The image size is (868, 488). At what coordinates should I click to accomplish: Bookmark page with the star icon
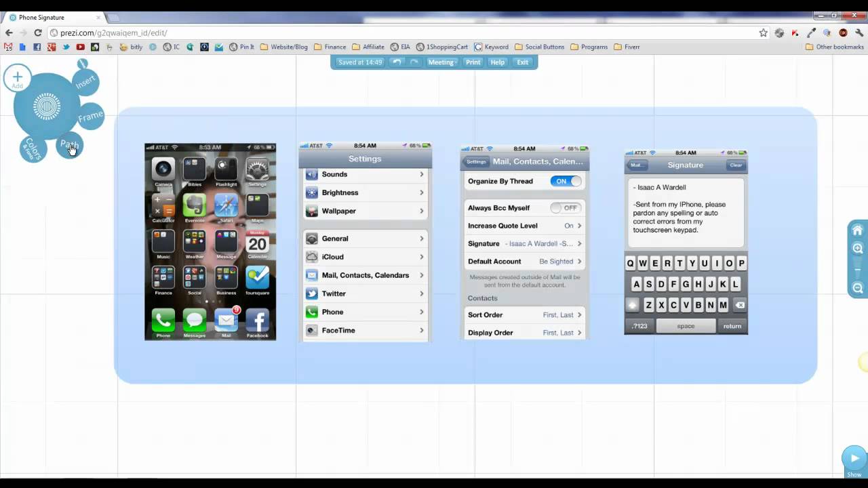763,33
